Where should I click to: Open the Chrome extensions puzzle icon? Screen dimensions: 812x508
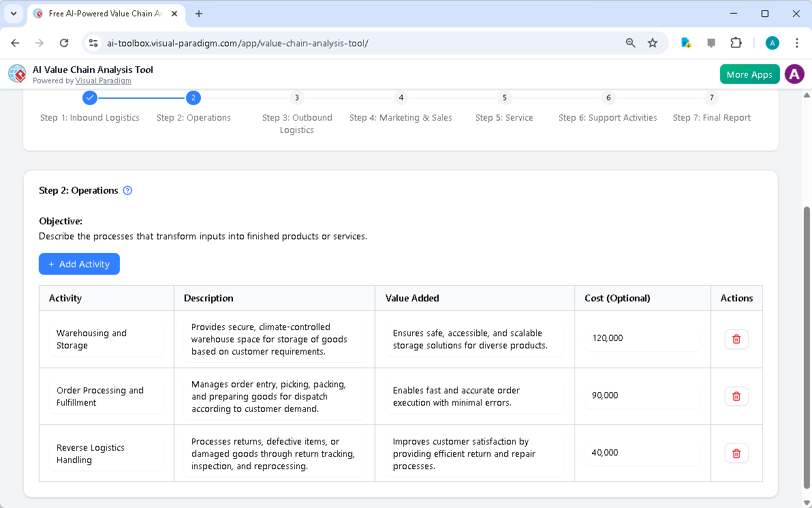pyautogui.click(x=736, y=42)
